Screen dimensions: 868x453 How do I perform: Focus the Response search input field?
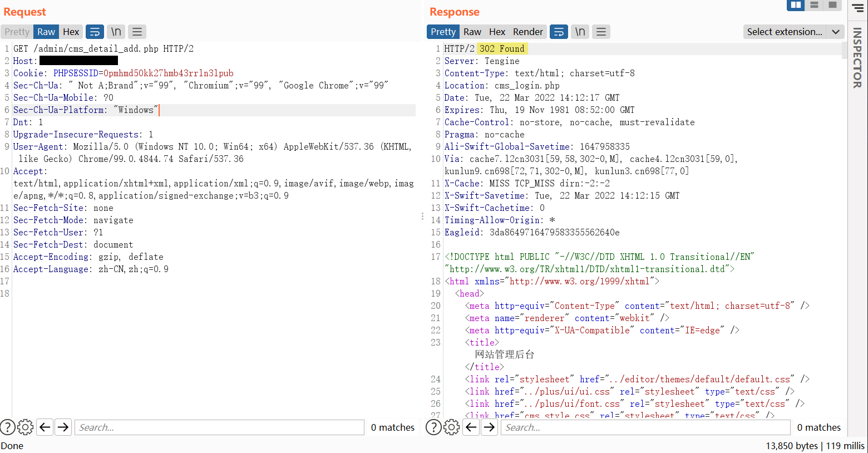point(645,427)
